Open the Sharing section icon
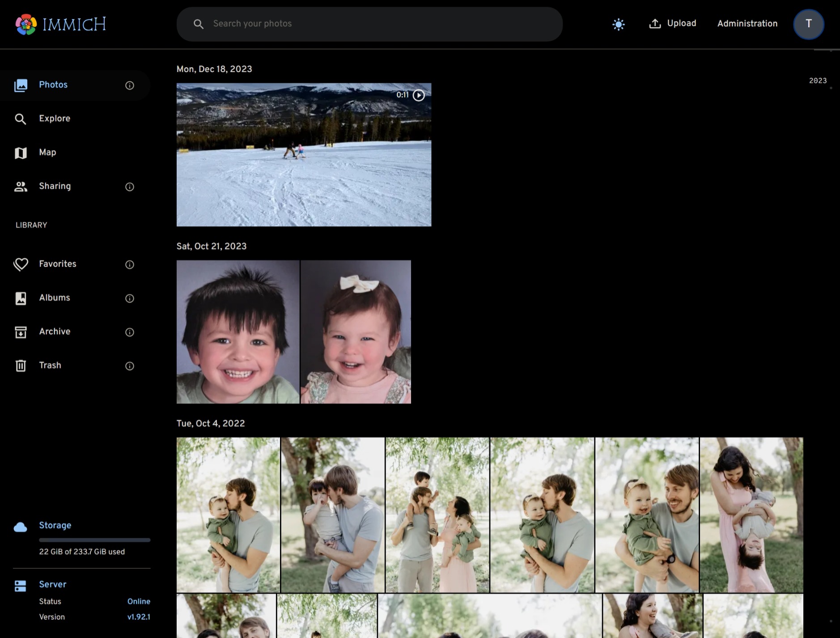The height and width of the screenshot is (638, 840). coord(21,186)
